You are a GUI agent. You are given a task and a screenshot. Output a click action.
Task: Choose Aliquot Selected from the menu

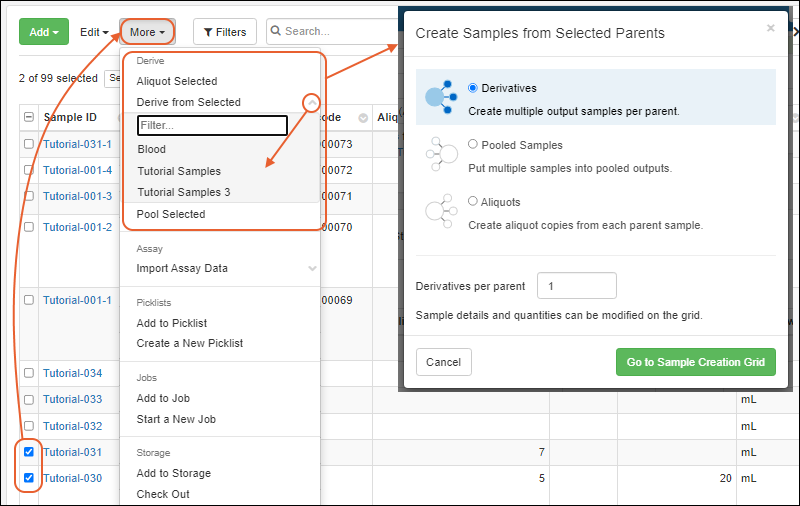pos(177,81)
